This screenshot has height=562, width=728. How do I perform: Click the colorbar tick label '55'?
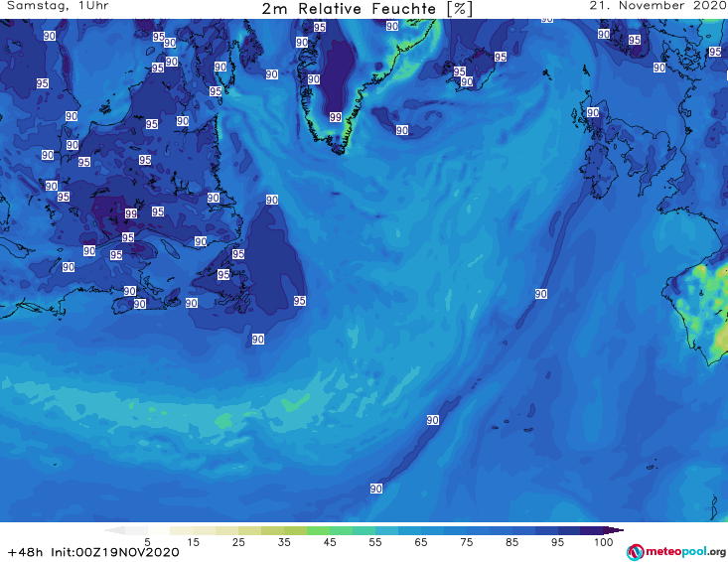pos(375,542)
